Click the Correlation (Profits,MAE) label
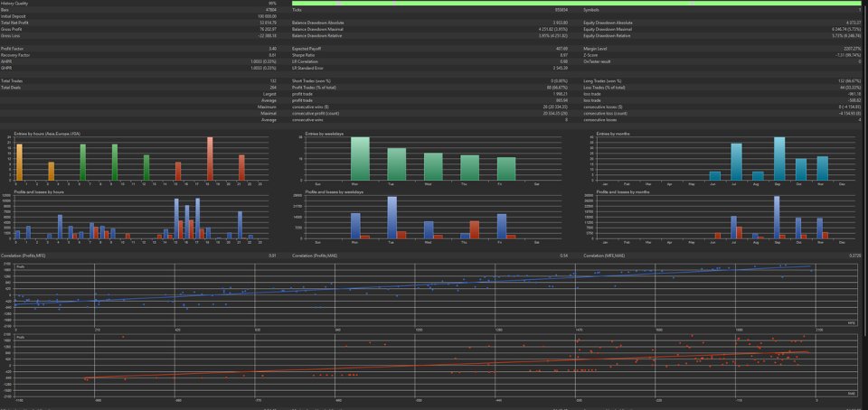Viewport: 868px width, 410px height. point(314,256)
